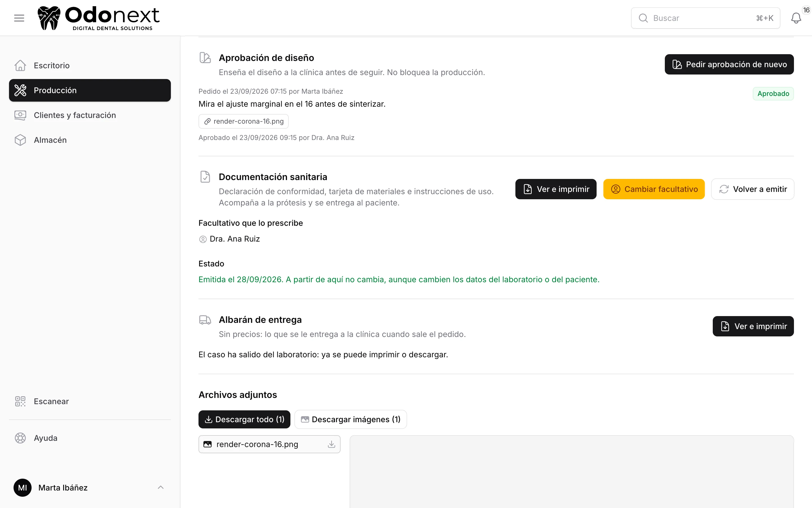Go to Escritorio in the sidebar
The width and height of the screenshot is (812, 508).
click(x=90, y=65)
